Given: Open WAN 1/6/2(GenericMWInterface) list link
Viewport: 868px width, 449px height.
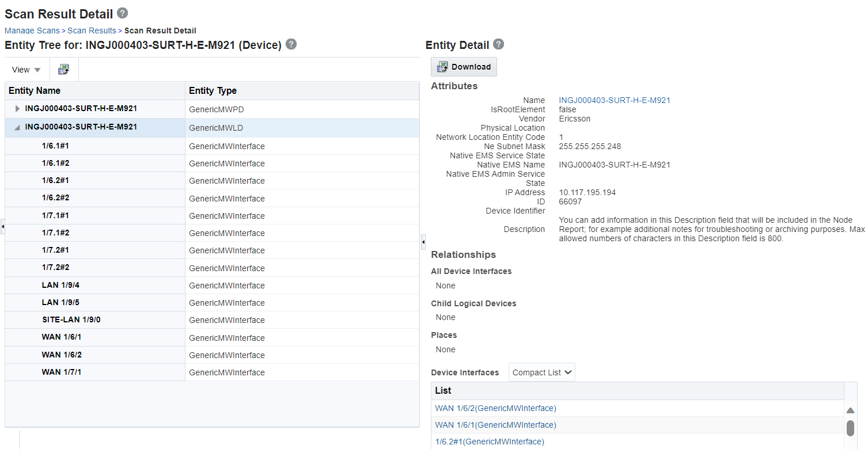Looking at the screenshot, I should point(495,408).
